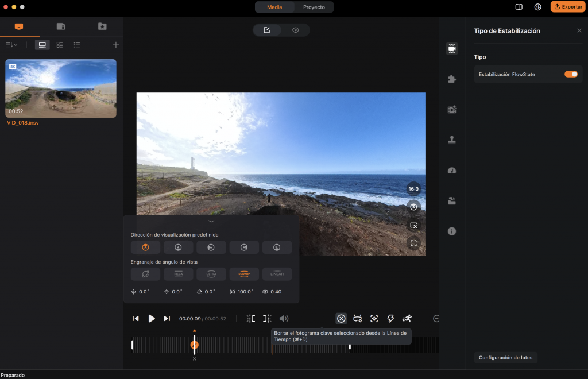Open the plugin puzzle-piece panel in sidebar
This screenshot has width=588, height=379.
point(452,79)
